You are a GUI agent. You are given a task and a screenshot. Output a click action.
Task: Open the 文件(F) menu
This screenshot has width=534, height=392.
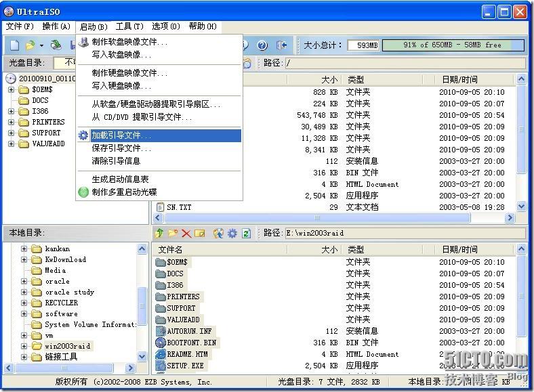click(20, 26)
